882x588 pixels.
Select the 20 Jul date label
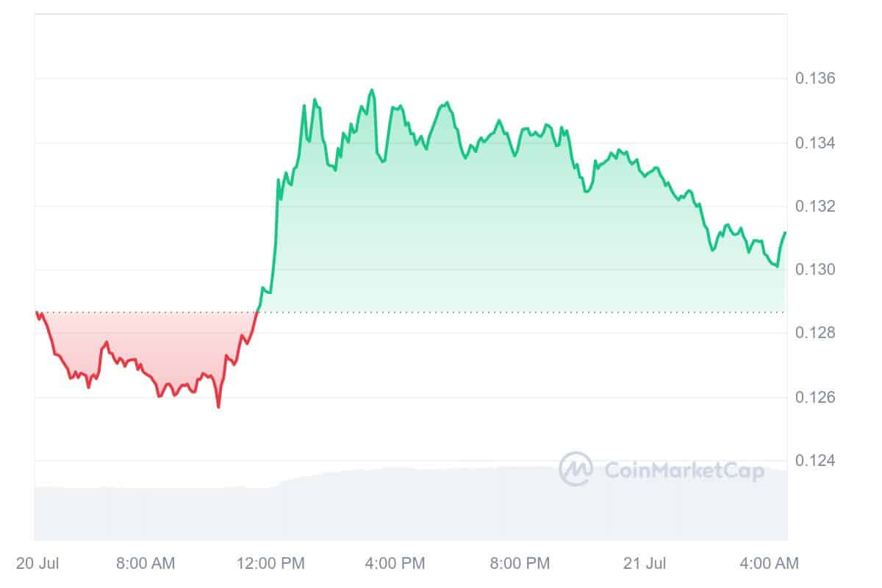pyautogui.click(x=37, y=564)
